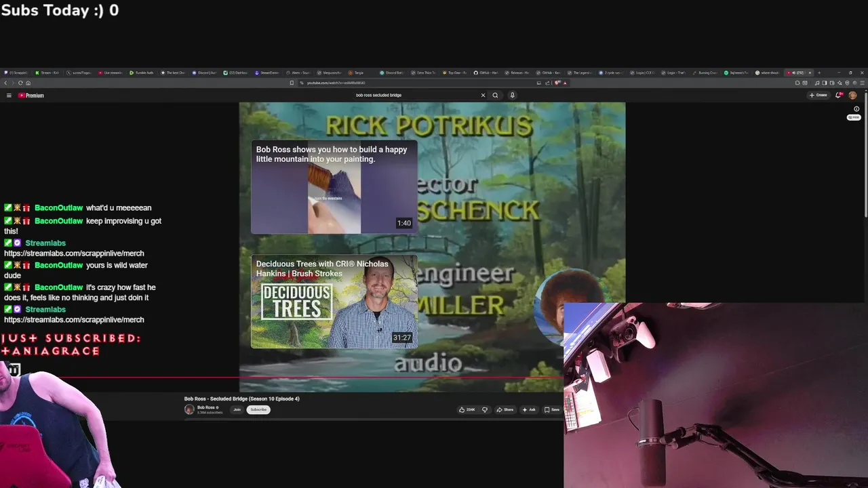Open the share page icon in address bar
868x488 pixels.
pyautogui.click(x=547, y=83)
